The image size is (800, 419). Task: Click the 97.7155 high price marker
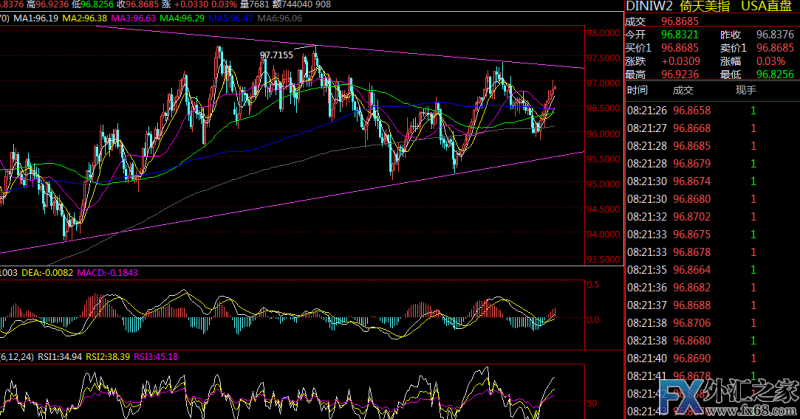pyautogui.click(x=277, y=55)
